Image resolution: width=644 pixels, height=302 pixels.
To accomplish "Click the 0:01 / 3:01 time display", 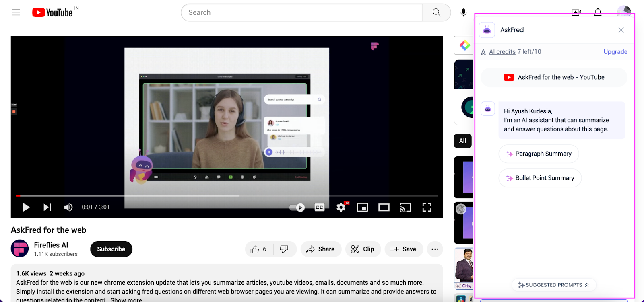I will click(96, 207).
